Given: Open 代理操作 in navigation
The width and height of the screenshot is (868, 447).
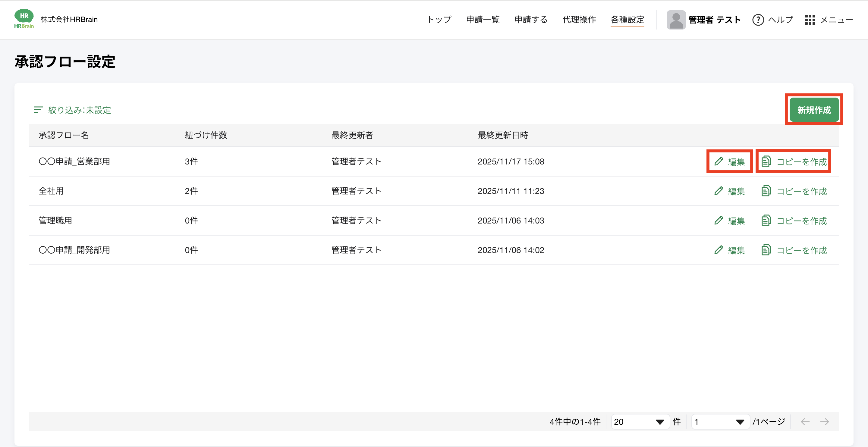Looking at the screenshot, I should coord(579,20).
